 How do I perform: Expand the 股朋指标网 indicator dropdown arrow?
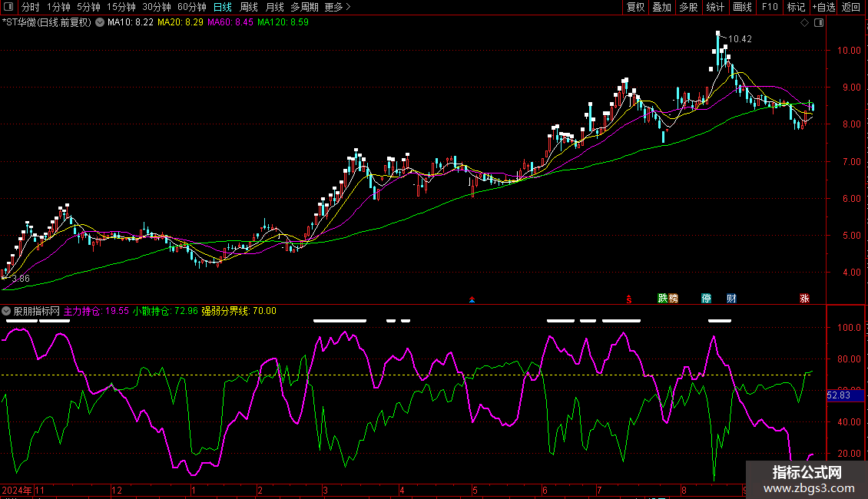tap(7, 311)
